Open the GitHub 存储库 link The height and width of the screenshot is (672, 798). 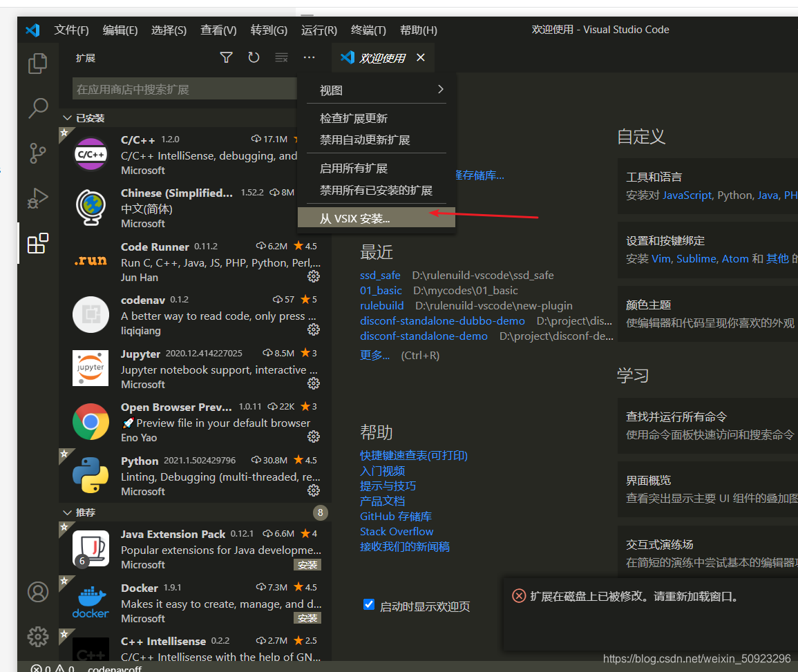pos(395,517)
